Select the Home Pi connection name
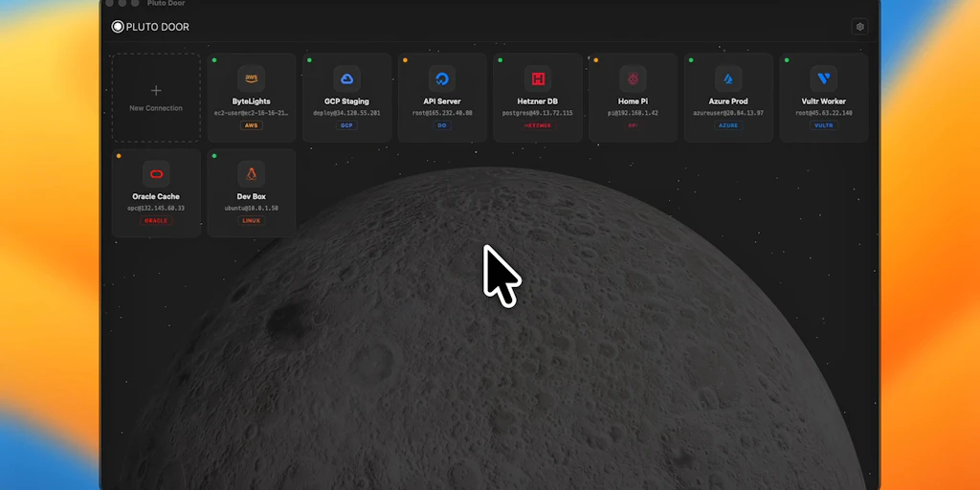This screenshot has width=980, height=490. [633, 101]
